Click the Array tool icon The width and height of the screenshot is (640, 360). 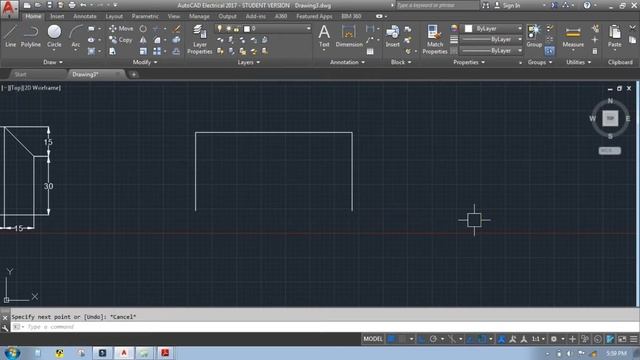tap(157, 51)
